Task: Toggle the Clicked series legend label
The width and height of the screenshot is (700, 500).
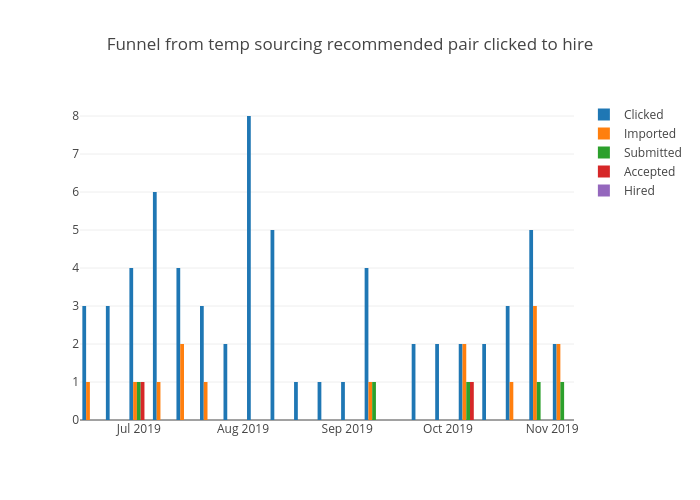Action: click(x=643, y=114)
